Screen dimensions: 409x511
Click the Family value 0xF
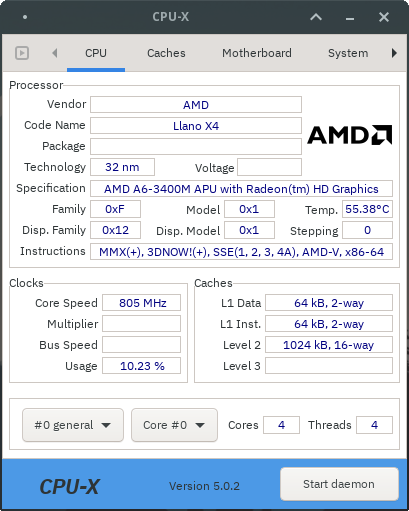115,209
